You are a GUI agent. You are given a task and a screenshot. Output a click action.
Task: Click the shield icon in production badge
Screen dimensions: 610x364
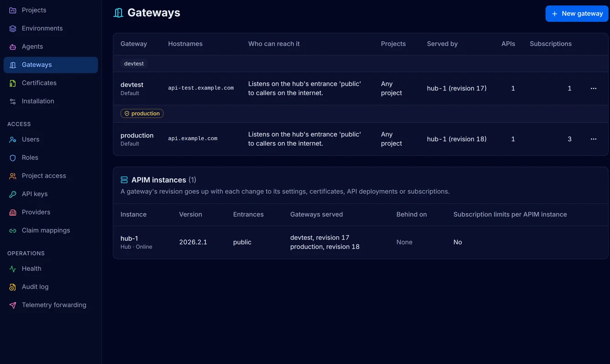click(127, 113)
